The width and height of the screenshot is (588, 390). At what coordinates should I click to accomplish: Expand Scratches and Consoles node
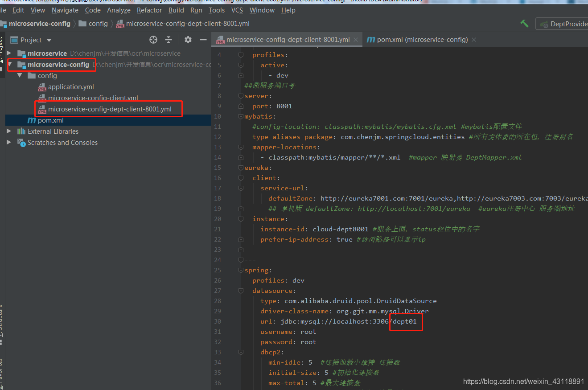click(x=9, y=143)
